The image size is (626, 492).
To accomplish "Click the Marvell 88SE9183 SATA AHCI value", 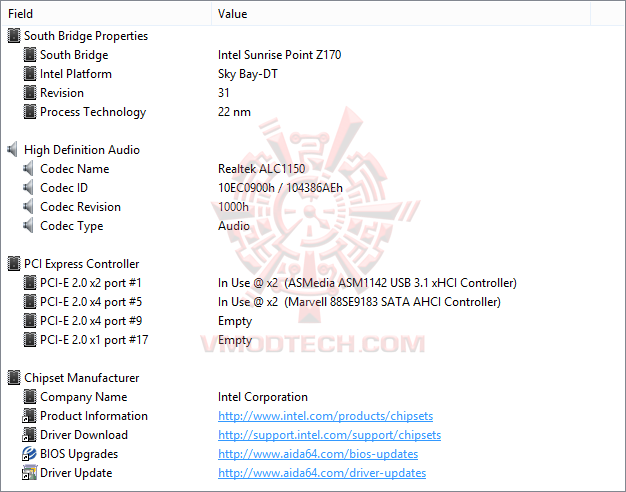I will tap(359, 302).
